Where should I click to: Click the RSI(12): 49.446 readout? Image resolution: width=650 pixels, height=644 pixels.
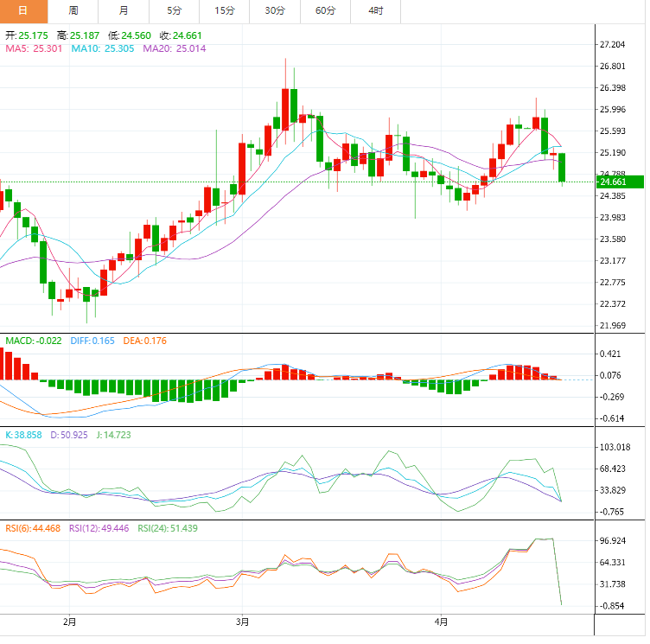pyautogui.click(x=99, y=528)
